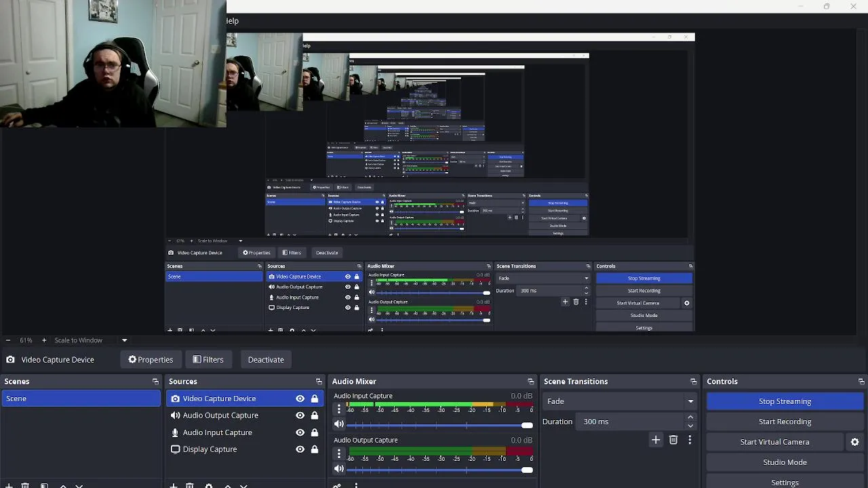Open the transition properties three-dot menu
This screenshot has width=868, height=488.
(x=690, y=440)
